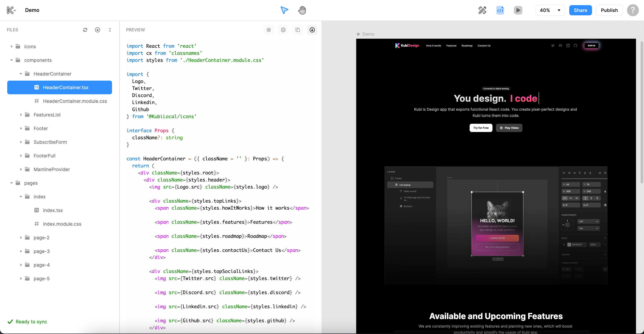644x334 pixels.
Task: Open the design tools ruler-pencil icon
Action: [x=482, y=10]
